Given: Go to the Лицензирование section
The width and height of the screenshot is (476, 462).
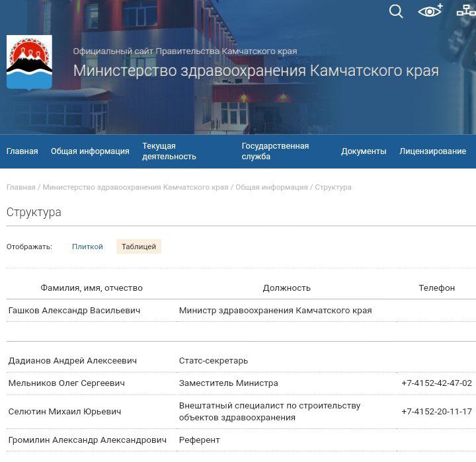Looking at the screenshot, I should pos(432,151).
